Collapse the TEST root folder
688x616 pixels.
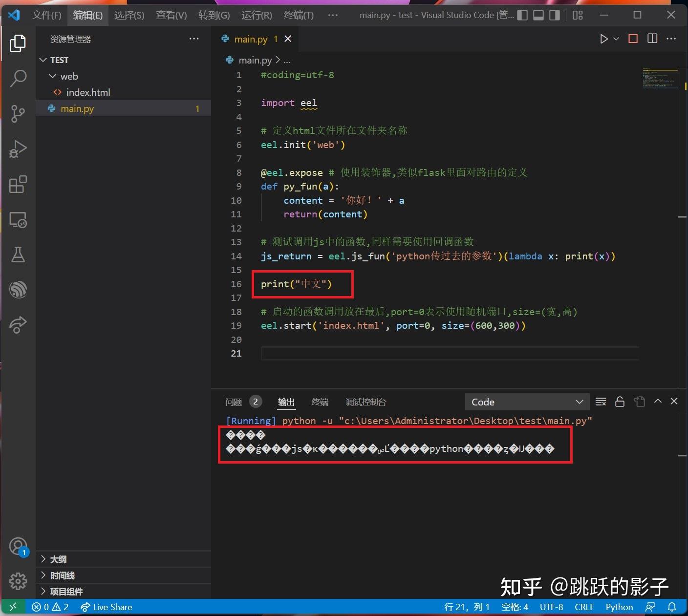(x=124, y=60)
